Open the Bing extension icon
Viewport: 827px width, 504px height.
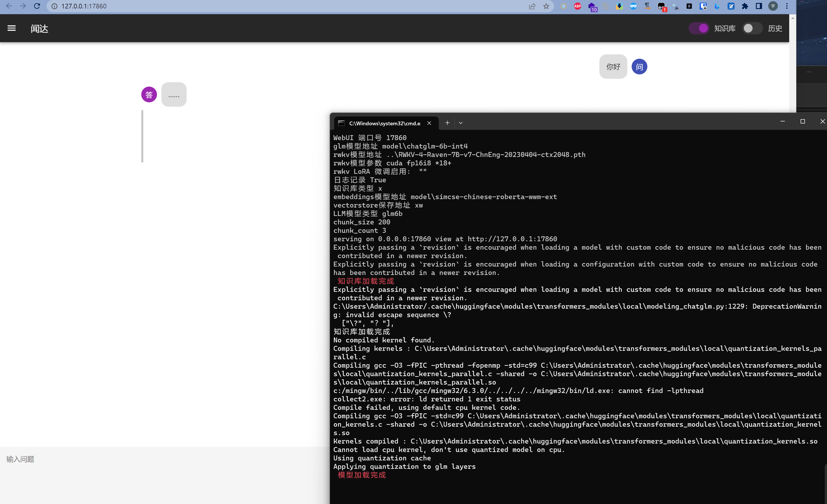pyautogui.click(x=717, y=6)
